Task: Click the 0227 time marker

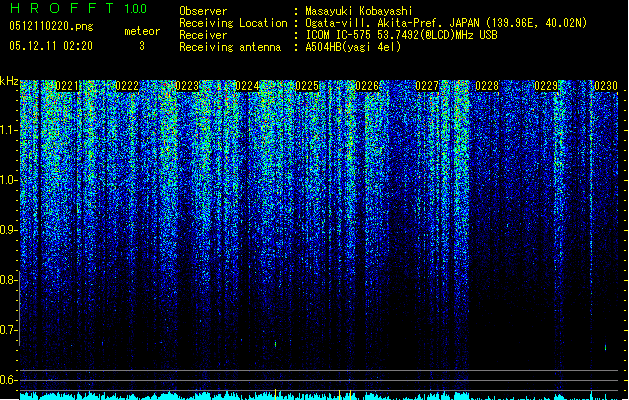Action: (x=427, y=86)
